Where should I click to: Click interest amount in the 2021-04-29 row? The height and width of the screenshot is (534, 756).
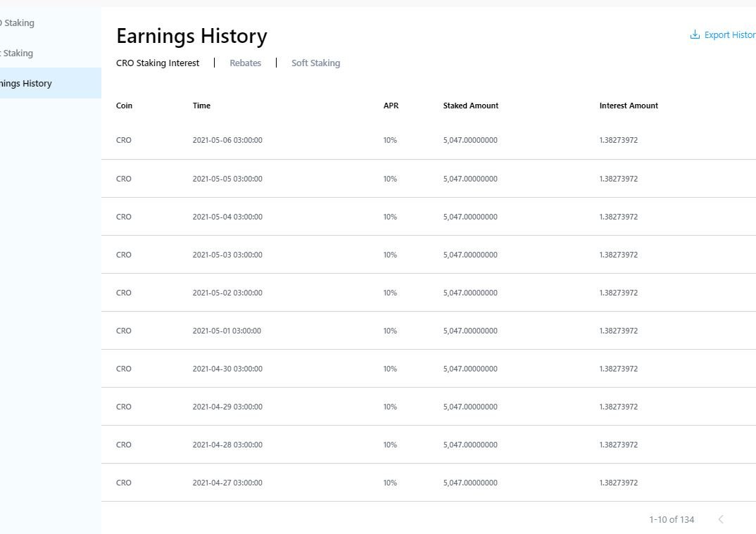(619, 407)
